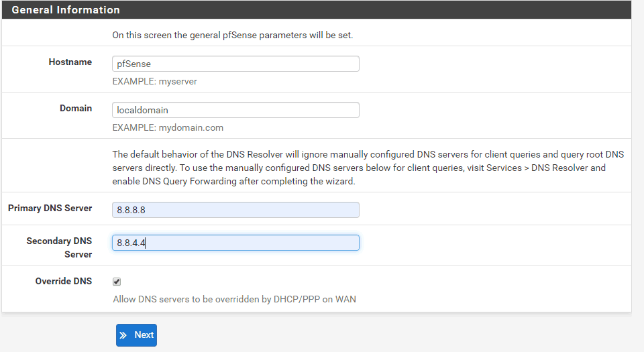Click into the Domain text field
644x352 pixels.
tap(235, 110)
